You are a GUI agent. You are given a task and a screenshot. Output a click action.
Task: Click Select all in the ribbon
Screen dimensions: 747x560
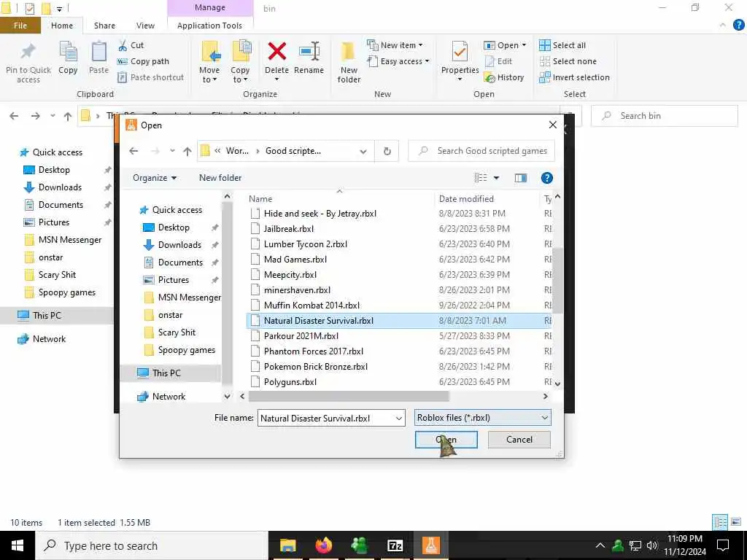562,45
